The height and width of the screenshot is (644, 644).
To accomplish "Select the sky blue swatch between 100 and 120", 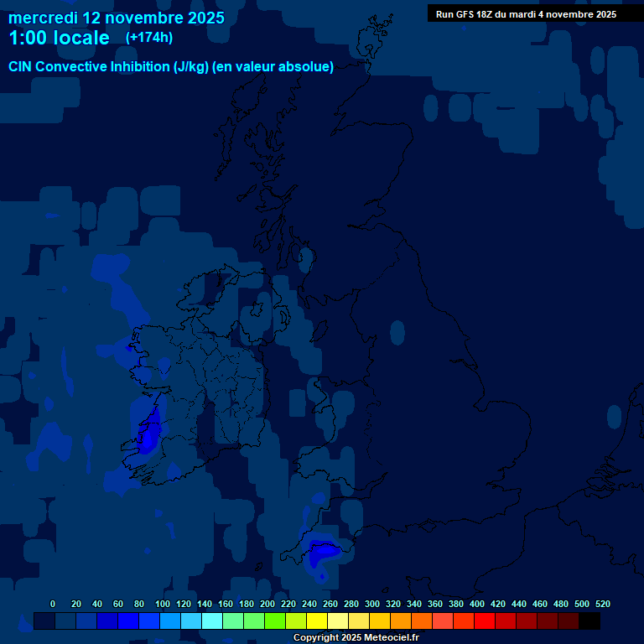I will [x=170, y=621].
